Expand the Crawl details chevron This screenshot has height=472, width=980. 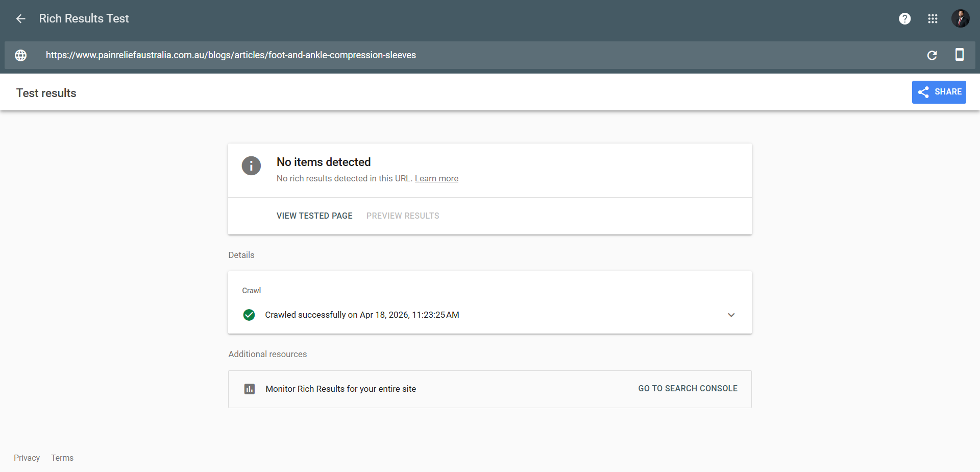click(731, 315)
